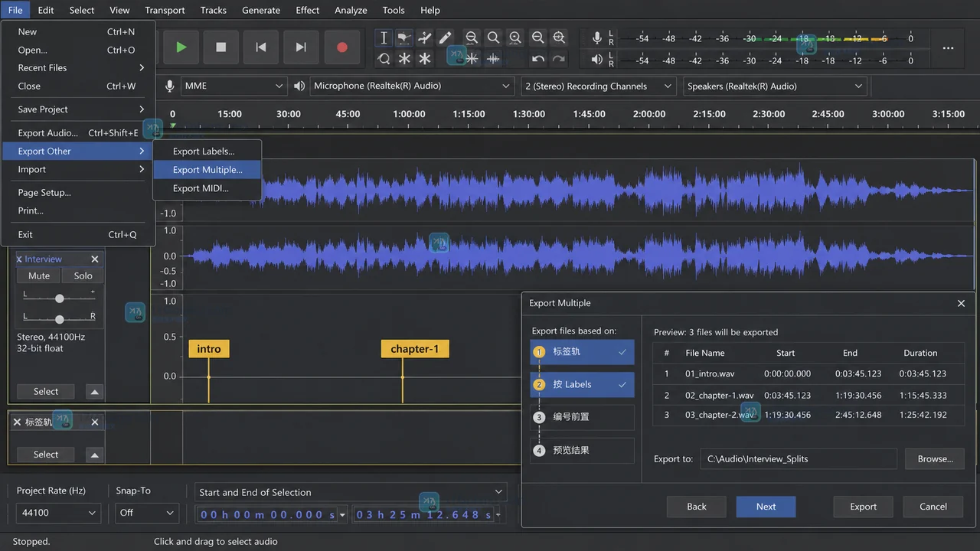
Task: Click Browse... to choose export folder
Action: 935,459
